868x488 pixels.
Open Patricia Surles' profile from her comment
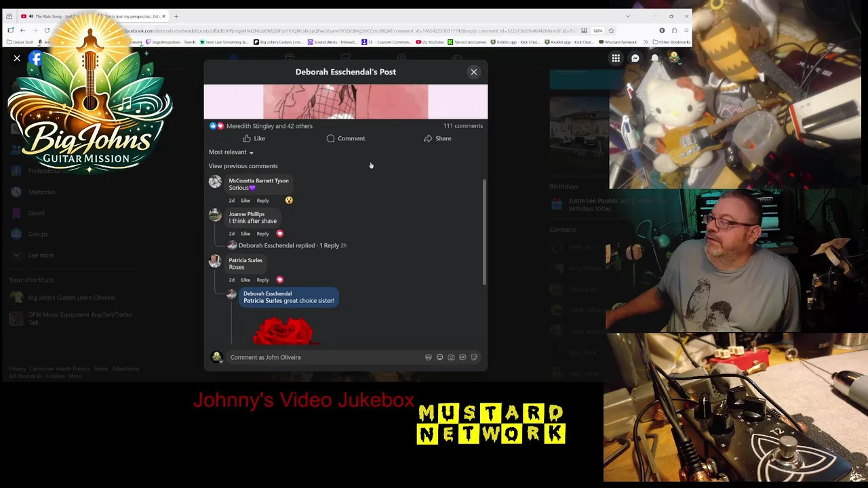(245, 260)
